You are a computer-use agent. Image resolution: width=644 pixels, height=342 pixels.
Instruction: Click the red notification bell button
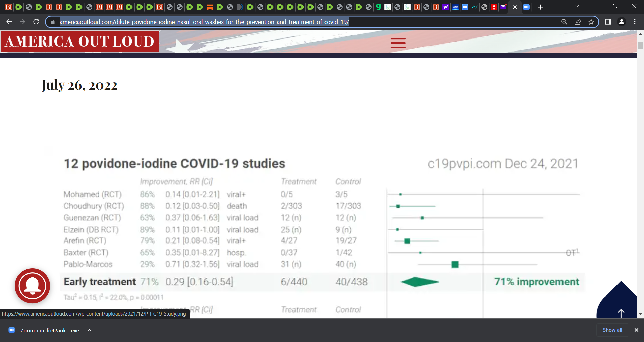click(x=33, y=286)
